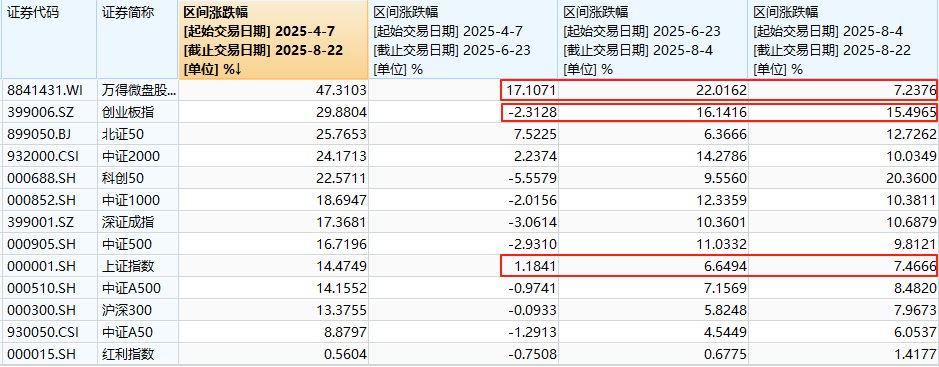This screenshot has width=939, height=367.
Task: Select the 科创50 name cell
Action: coord(138,178)
